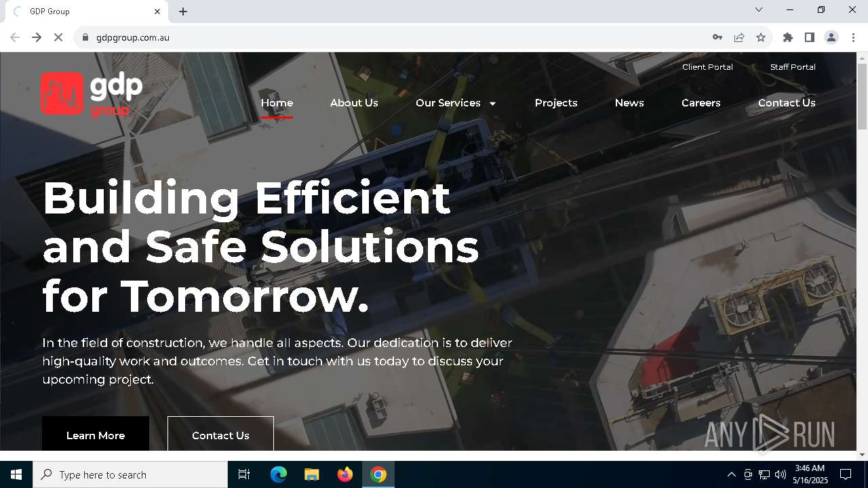Viewport: 868px width, 488px height.
Task: Open the Windows Start menu
Action: point(16,474)
